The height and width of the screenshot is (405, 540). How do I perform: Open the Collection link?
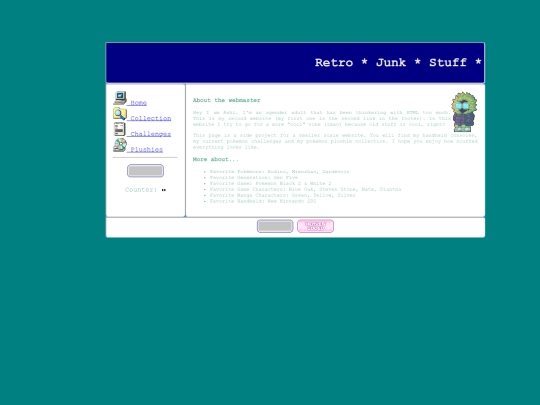pyautogui.click(x=150, y=118)
